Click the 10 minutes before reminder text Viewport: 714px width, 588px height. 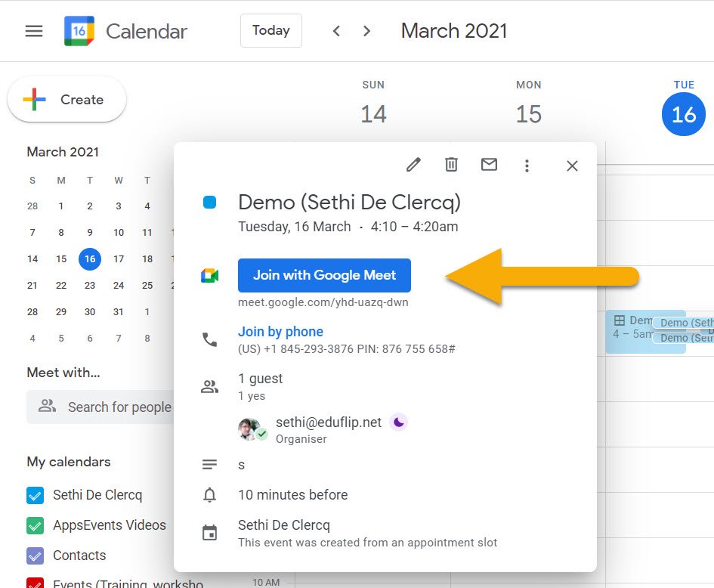coord(293,494)
